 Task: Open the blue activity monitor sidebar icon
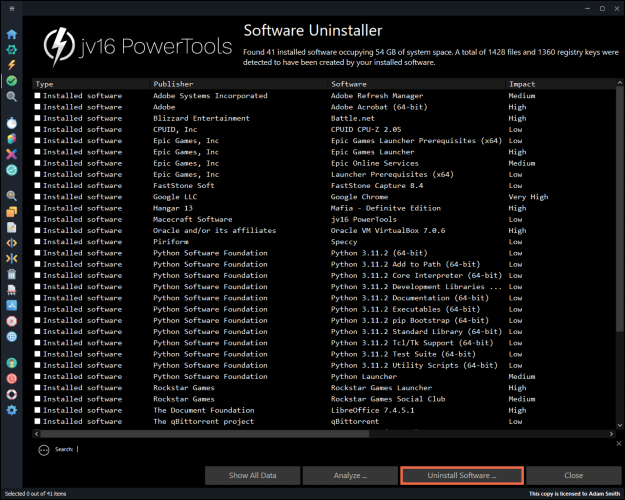(x=12, y=305)
